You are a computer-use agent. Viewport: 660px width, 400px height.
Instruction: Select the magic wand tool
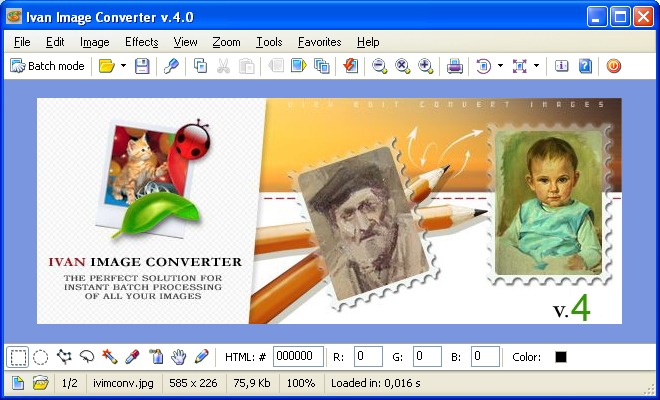pos(109,357)
